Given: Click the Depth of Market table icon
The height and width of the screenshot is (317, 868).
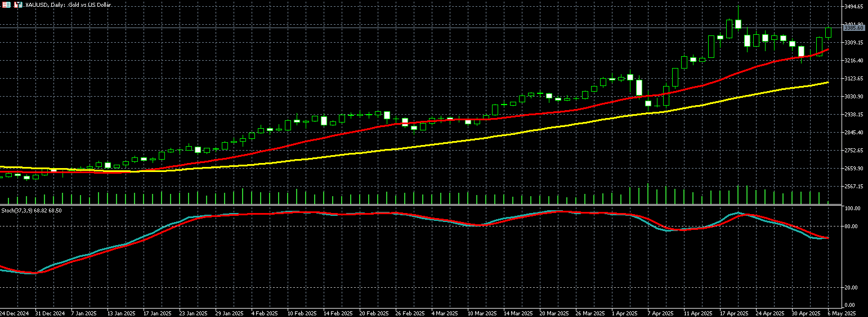Looking at the screenshot, I should 7,4.
